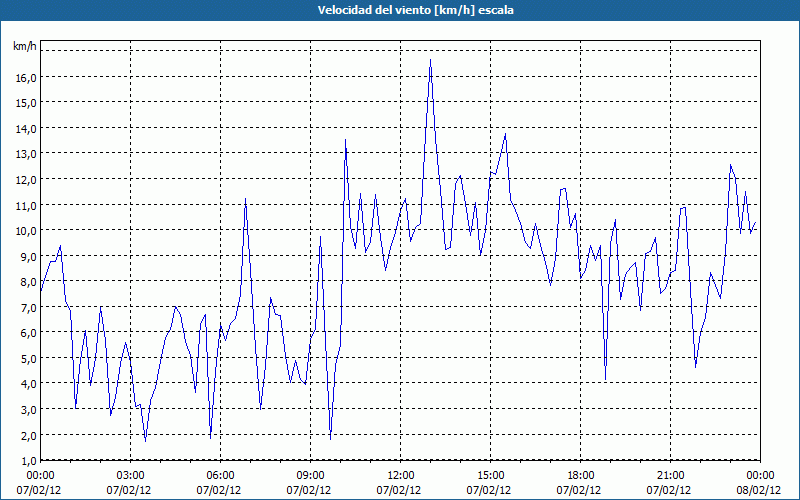Click the 06:00 time axis label

[x=220, y=476]
